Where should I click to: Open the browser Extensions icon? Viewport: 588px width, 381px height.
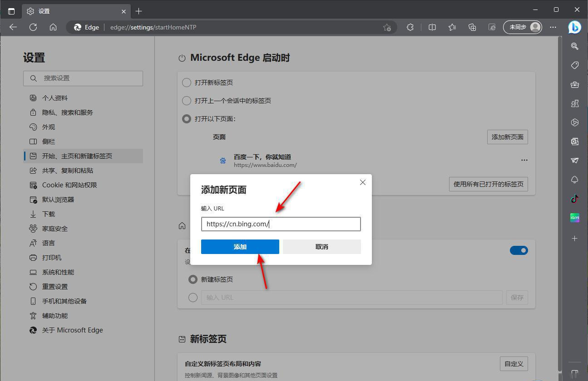[410, 27]
